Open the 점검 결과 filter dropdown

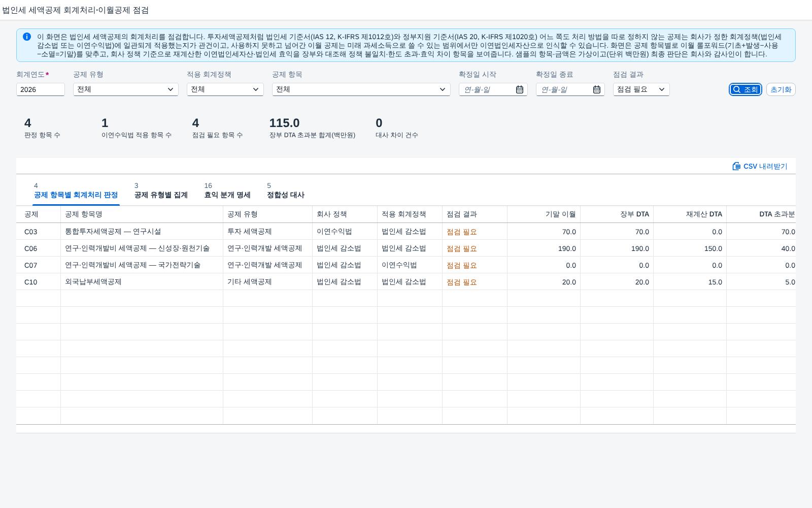(641, 89)
